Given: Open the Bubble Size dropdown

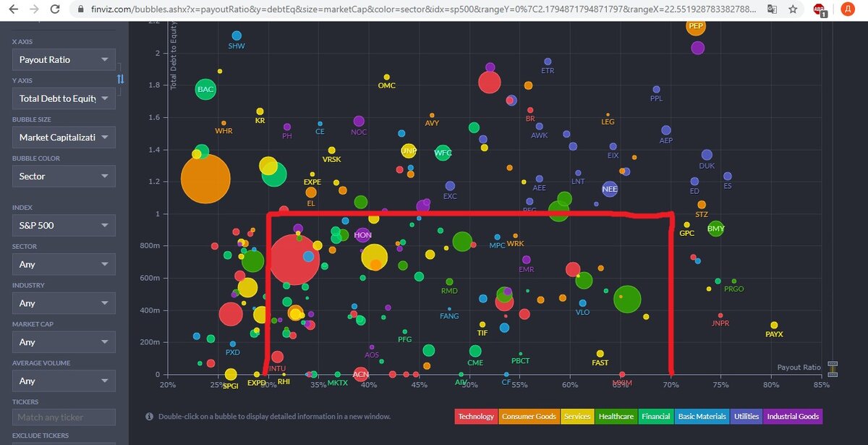Looking at the screenshot, I should coord(64,137).
